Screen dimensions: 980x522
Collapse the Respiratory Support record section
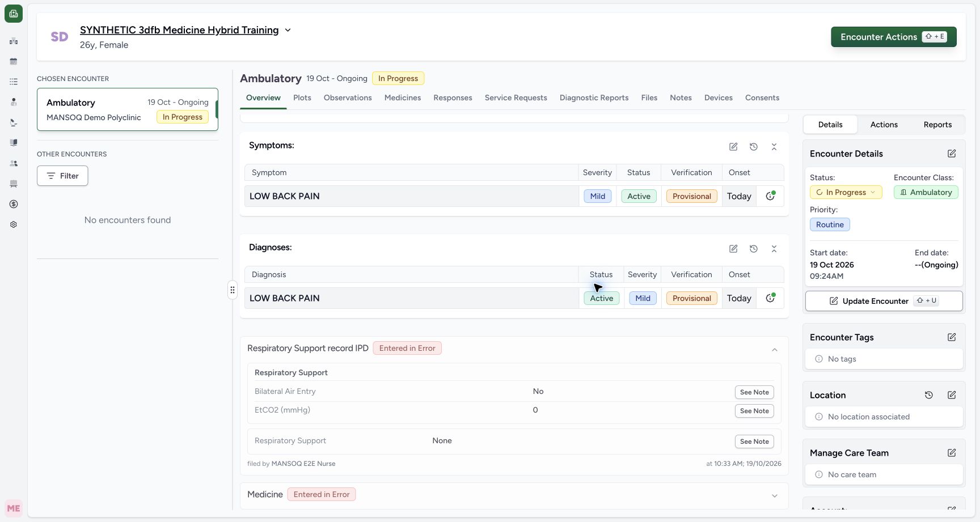tap(775, 350)
